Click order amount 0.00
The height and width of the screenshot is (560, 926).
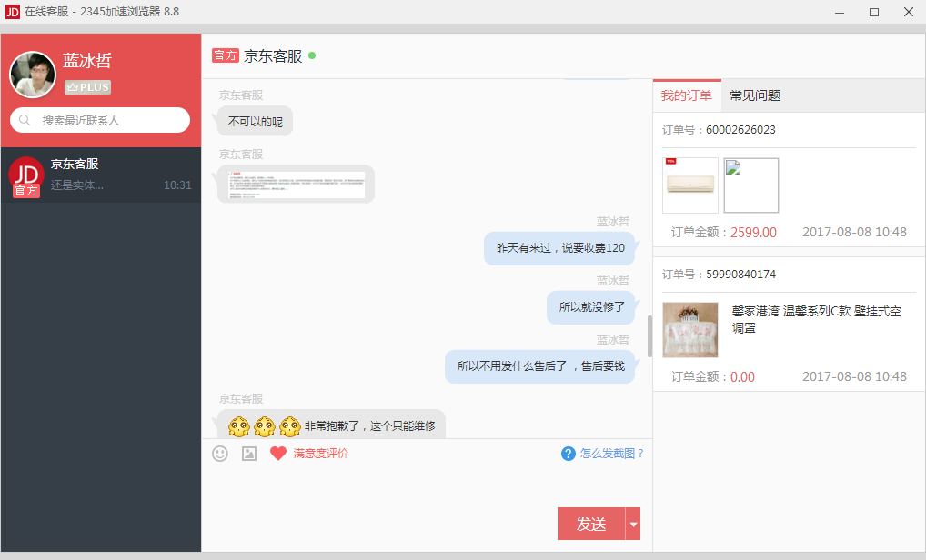click(742, 377)
